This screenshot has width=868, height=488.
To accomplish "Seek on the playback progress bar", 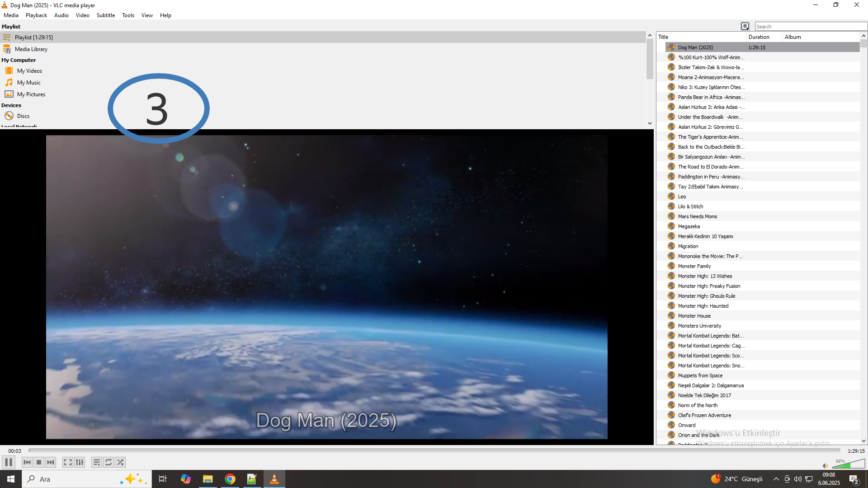I will pos(434,450).
